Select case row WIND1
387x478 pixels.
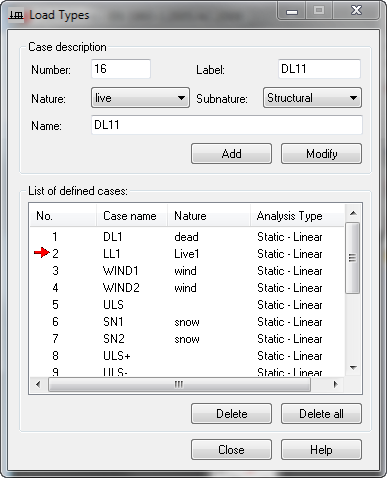coord(187,271)
